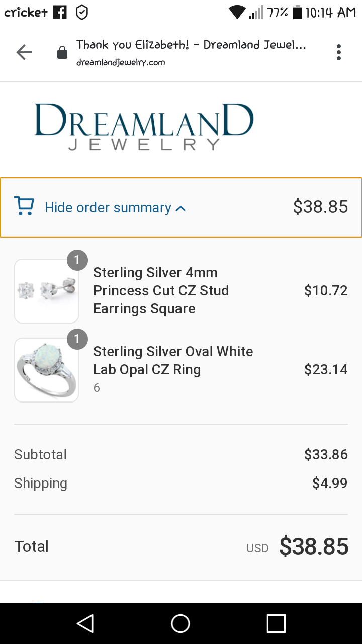Tap the secure padlock icon
This screenshot has height=644, width=362.
click(62, 53)
